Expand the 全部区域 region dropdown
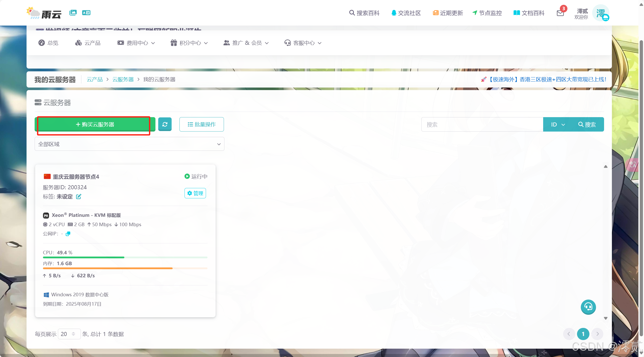Viewport: 644px width, 357px height. (x=129, y=144)
